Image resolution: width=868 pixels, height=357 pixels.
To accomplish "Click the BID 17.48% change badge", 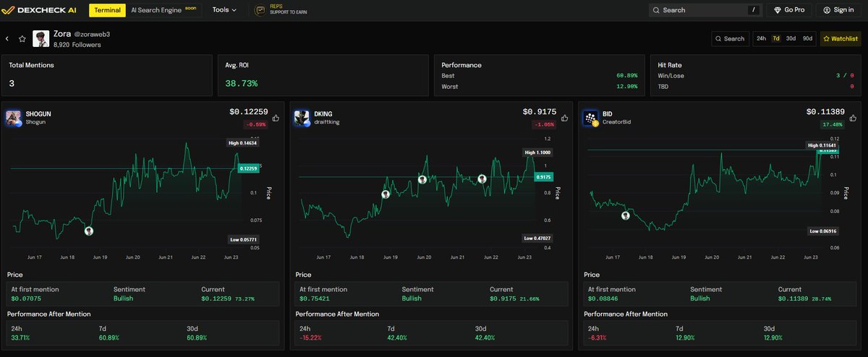I will [833, 124].
